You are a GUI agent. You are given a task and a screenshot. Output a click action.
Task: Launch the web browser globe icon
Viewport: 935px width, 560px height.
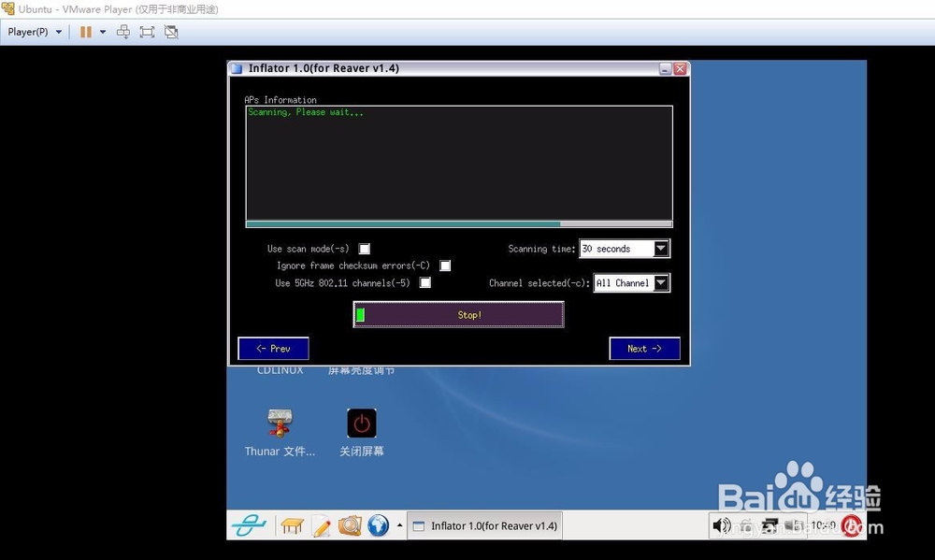click(378, 525)
